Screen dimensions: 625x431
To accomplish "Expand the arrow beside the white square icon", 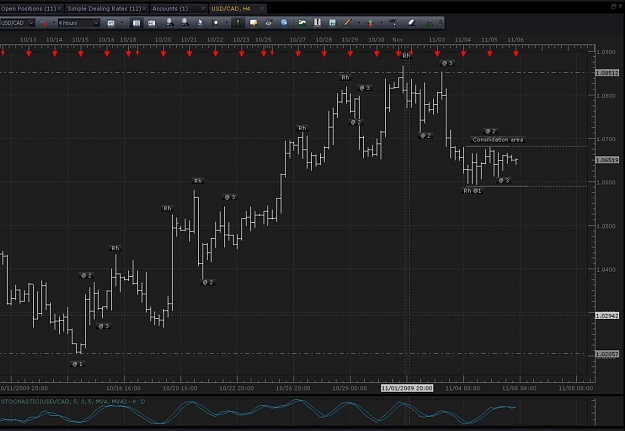I will pos(226,23).
